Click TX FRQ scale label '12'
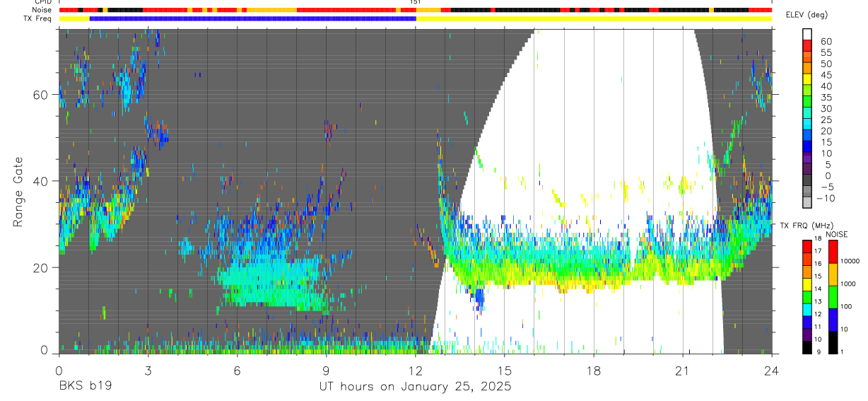This screenshot has width=868, height=401. 819,314
